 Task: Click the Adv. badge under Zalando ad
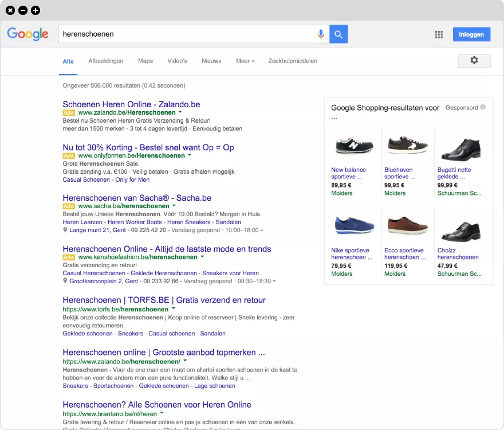pyautogui.click(x=69, y=112)
